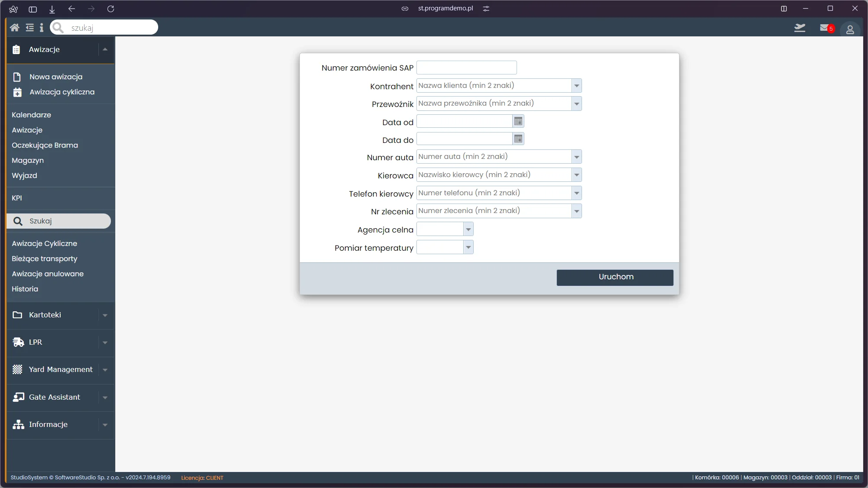Open Awizacje list item under Kalendarze
Screen dimensions: 868x488
(x=27, y=130)
